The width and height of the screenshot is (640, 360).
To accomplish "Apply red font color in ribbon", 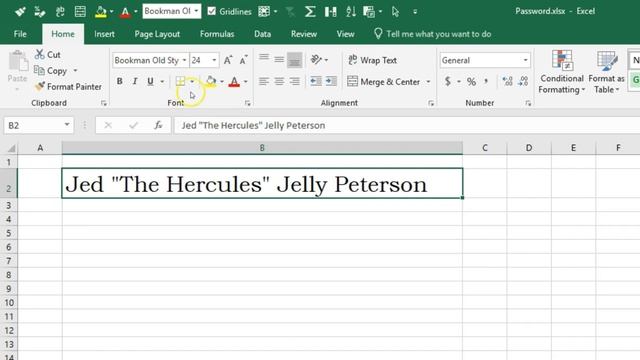I will click(234, 82).
